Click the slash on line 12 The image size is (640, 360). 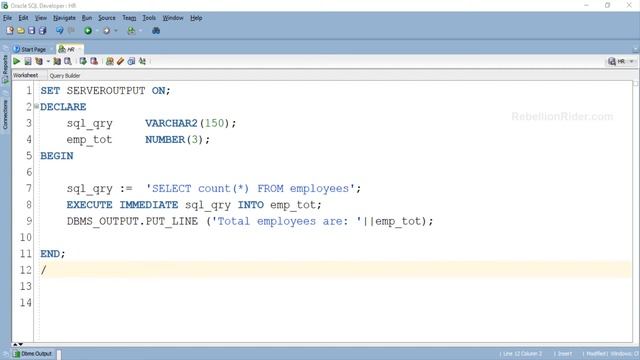[43, 270]
